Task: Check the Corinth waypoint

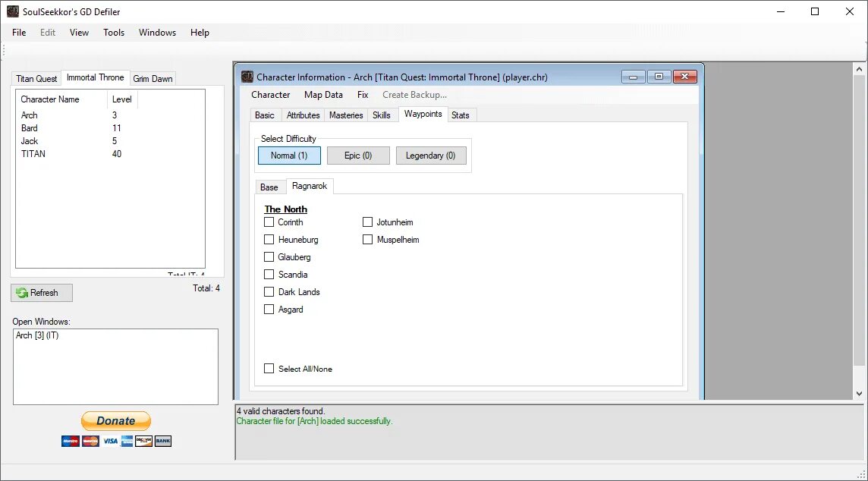Action: click(269, 222)
